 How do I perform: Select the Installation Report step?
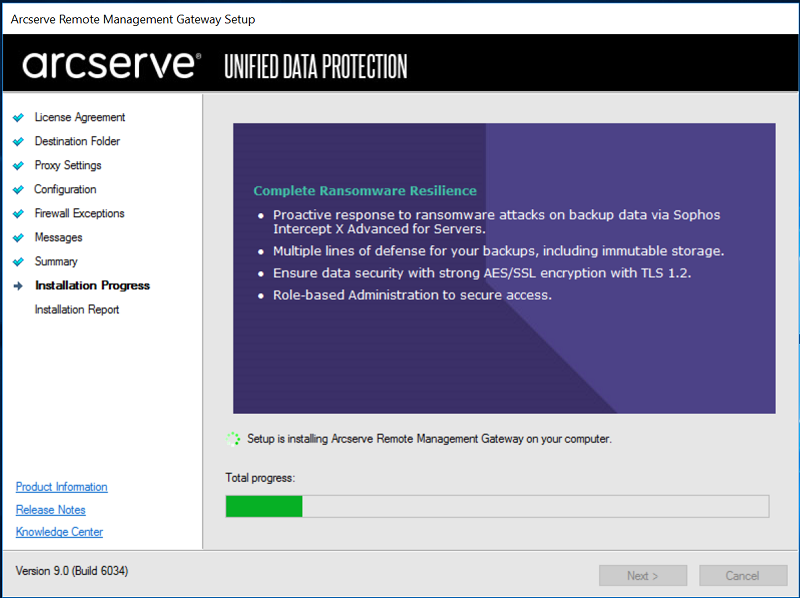[x=77, y=310]
